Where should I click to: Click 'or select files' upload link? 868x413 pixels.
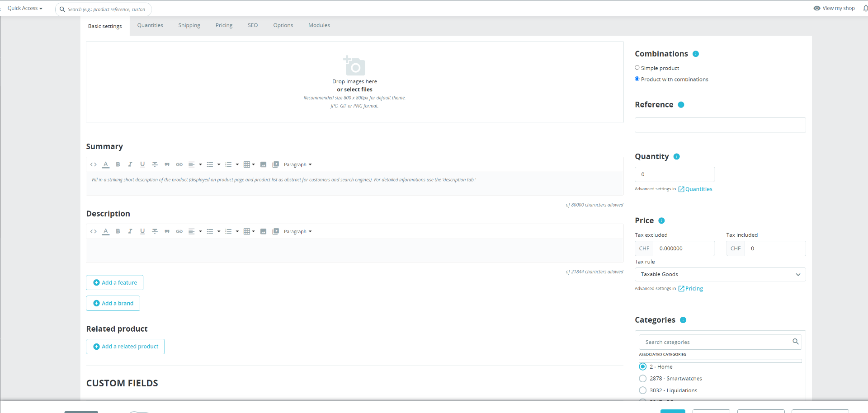(x=354, y=89)
